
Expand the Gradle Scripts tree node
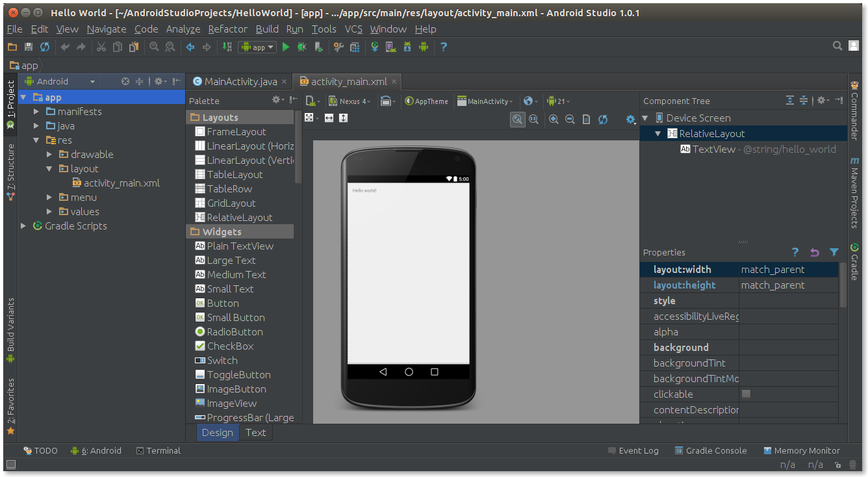tap(23, 226)
